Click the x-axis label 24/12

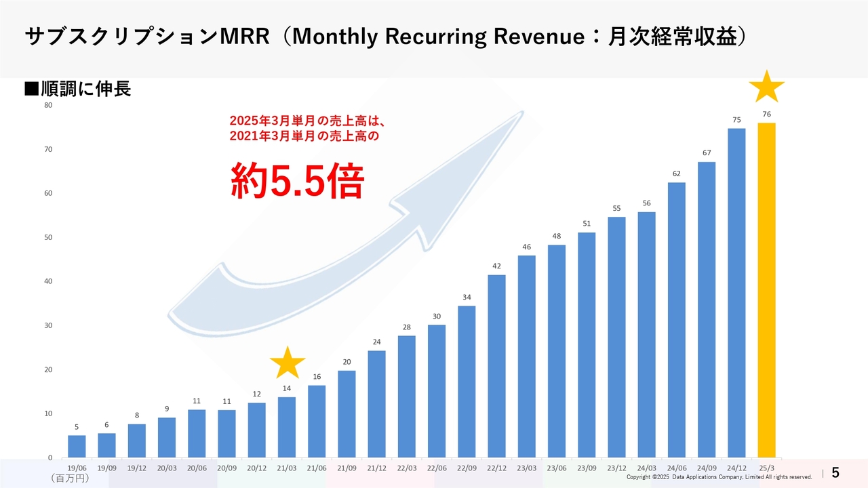pos(736,467)
